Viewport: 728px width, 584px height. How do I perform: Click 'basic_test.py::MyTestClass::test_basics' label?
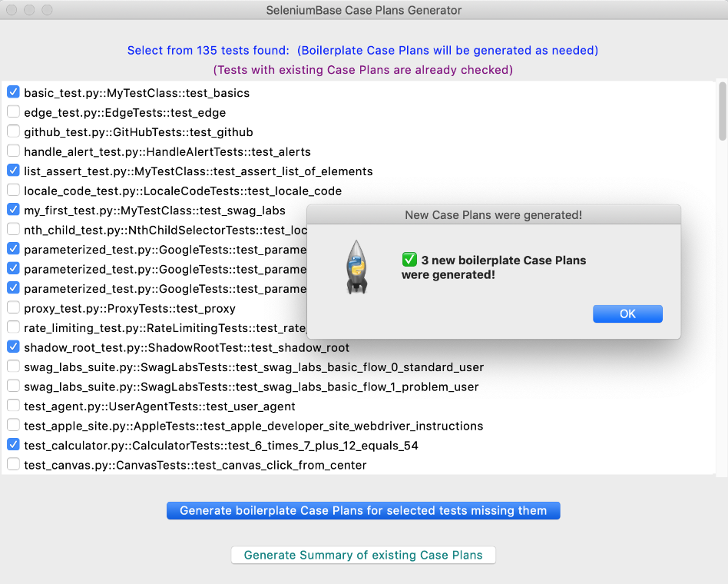tap(137, 93)
